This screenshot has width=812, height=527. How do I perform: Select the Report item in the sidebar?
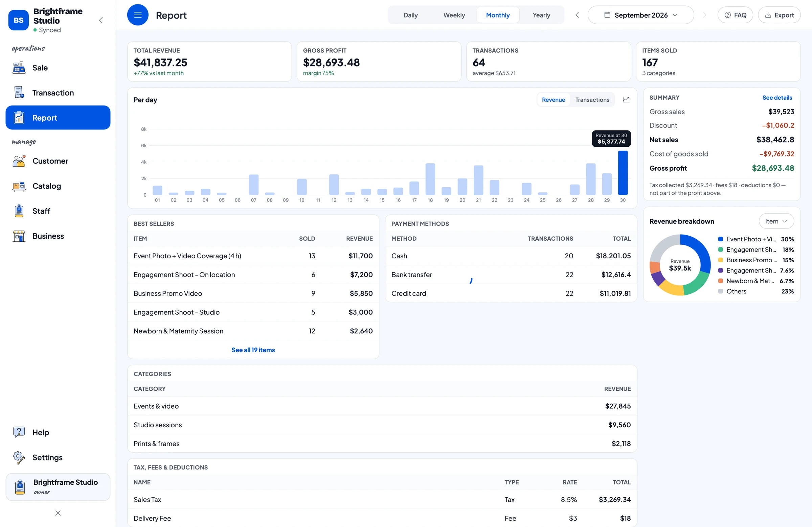58,118
